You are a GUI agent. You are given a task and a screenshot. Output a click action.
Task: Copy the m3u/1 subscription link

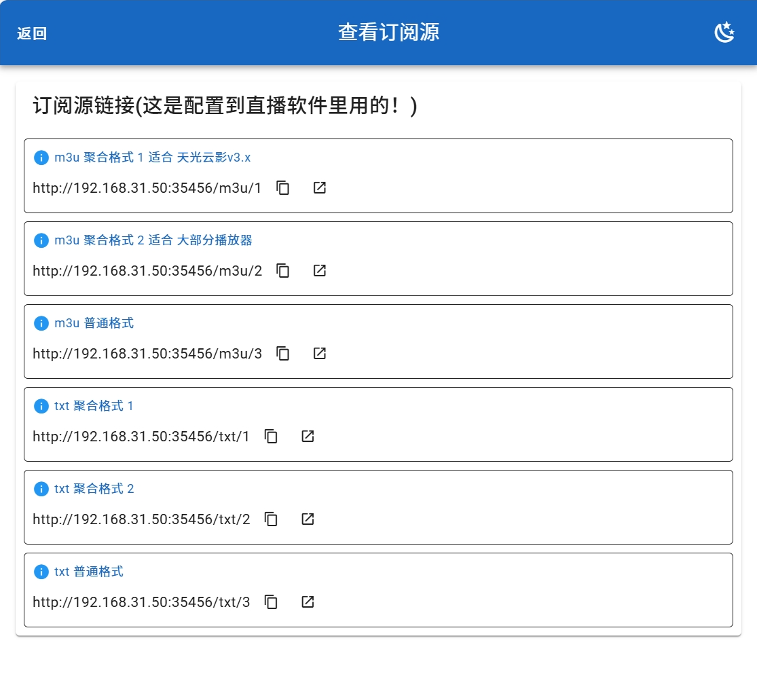point(283,188)
